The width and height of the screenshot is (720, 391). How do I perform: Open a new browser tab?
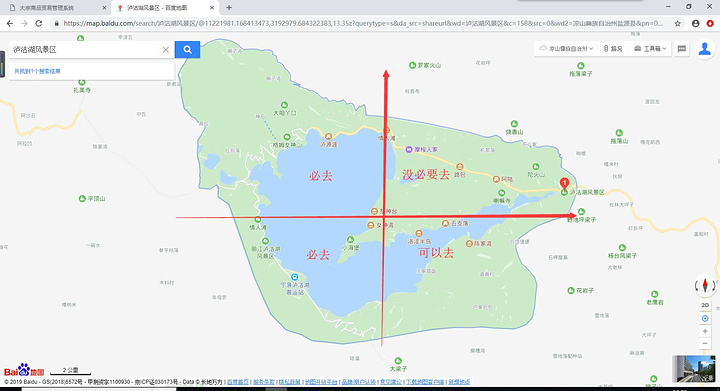coord(229,8)
